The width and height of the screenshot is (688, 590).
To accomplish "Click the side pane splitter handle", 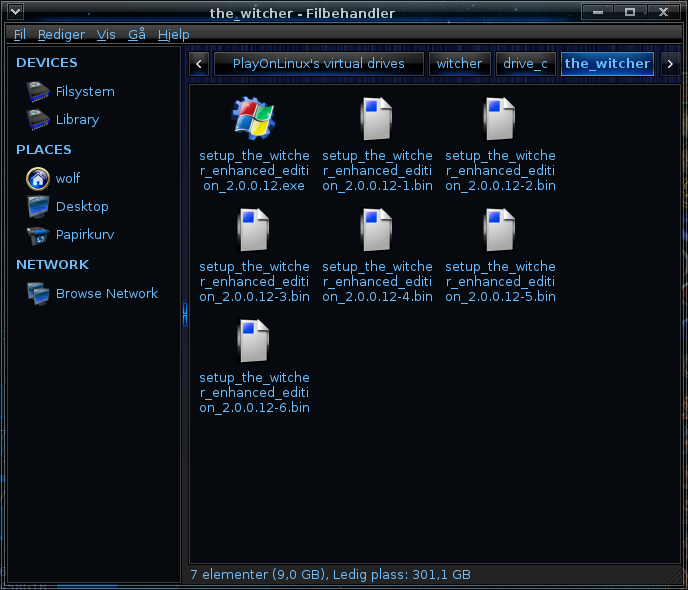I will 185,314.
